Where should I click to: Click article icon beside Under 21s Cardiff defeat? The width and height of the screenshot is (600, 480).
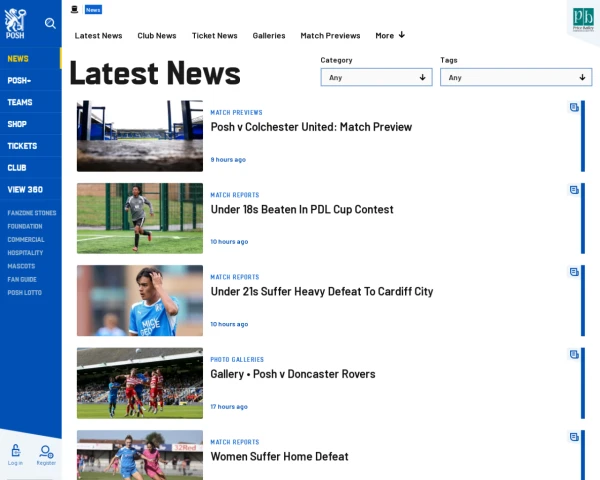574,272
